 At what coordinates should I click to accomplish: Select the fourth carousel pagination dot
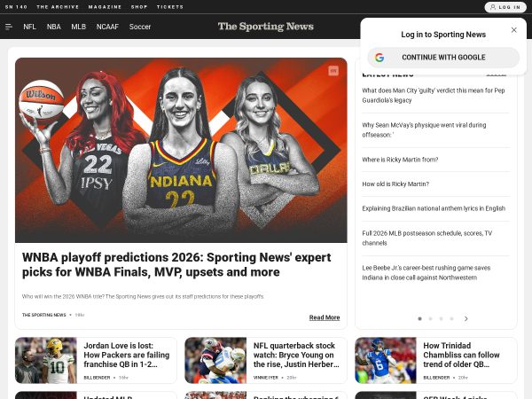pos(451,318)
